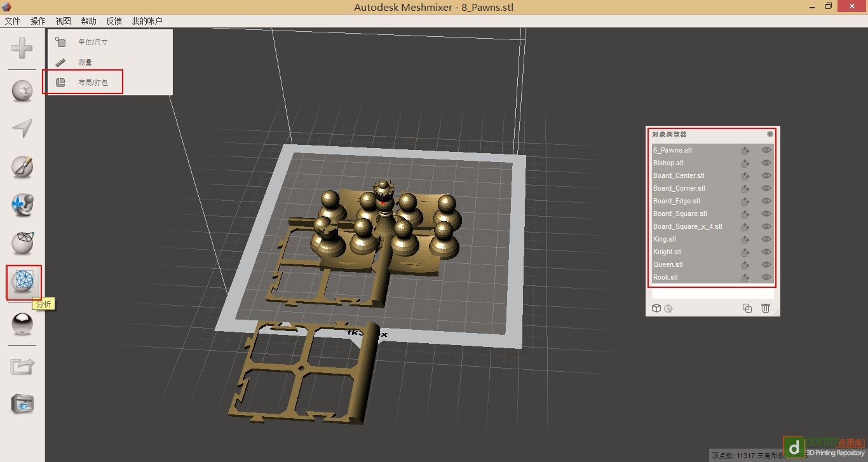Open the Meshmix face tool
This screenshot has width=868, height=462.
coord(22,91)
